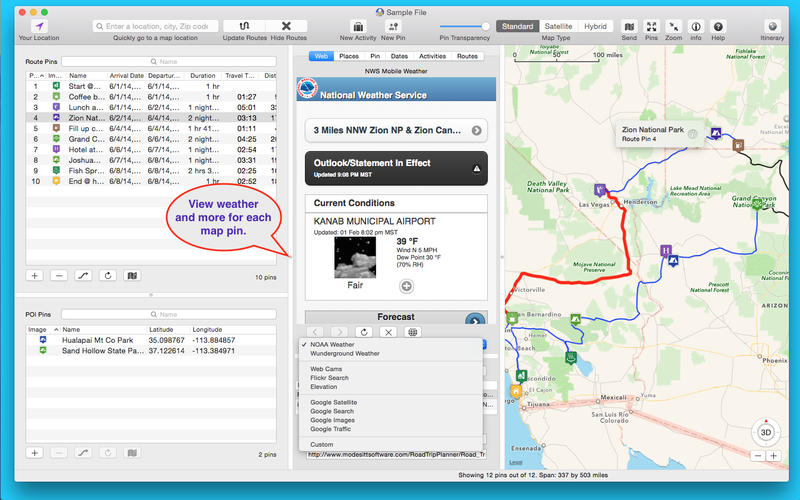800x500 pixels.
Task: Open Pin tab
Action: [375, 56]
